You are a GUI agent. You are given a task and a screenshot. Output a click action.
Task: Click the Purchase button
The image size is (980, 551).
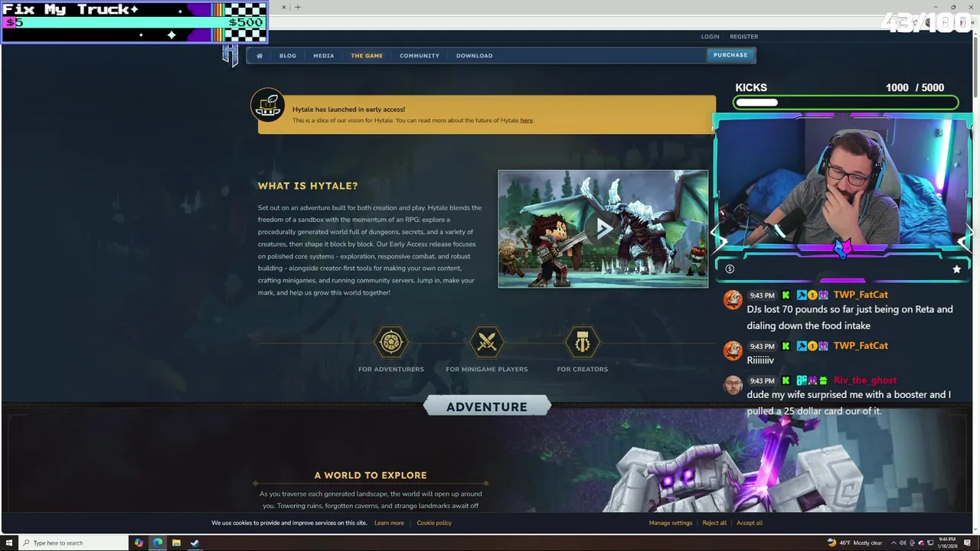730,55
